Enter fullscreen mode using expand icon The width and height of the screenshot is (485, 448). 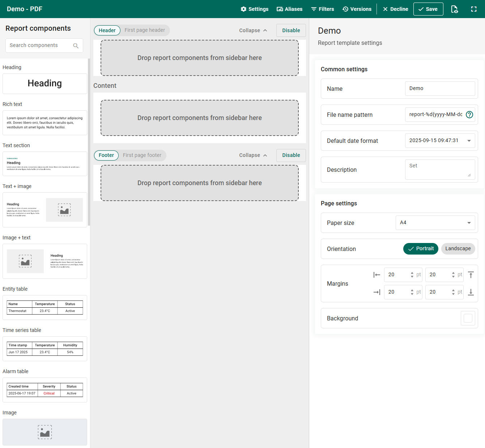474,9
